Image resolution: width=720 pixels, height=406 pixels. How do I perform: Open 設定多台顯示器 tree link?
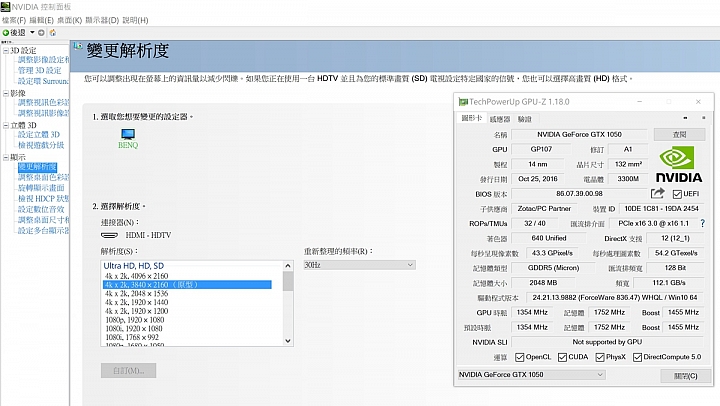point(44,231)
